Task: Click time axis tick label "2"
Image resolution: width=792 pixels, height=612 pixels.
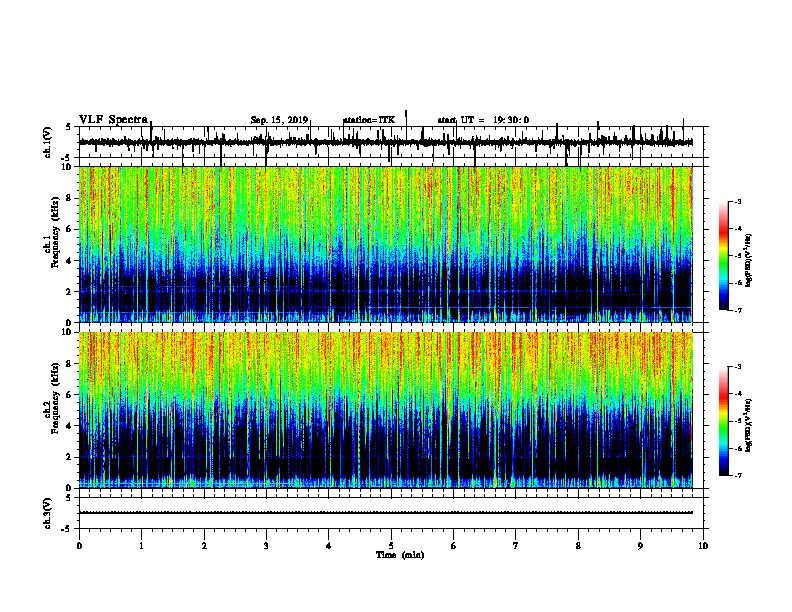Action: click(204, 546)
